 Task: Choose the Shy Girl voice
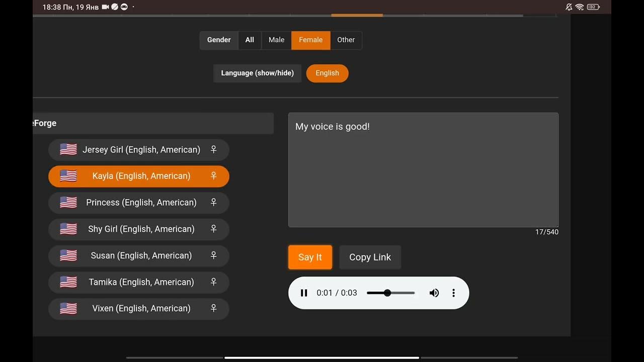pyautogui.click(x=141, y=229)
